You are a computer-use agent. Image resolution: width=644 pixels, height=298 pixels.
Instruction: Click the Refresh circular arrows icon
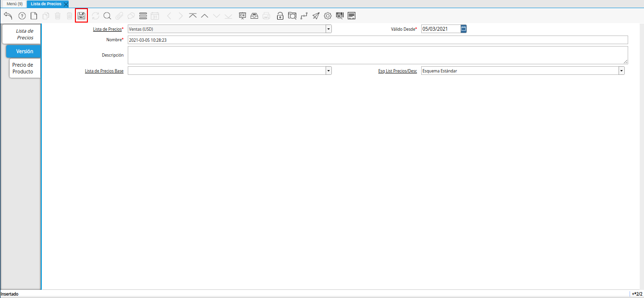[x=96, y=16]
